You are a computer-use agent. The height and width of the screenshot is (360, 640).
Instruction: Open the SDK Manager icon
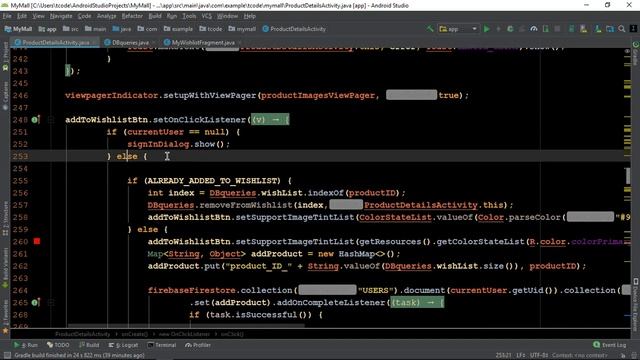tap(598, 29)
